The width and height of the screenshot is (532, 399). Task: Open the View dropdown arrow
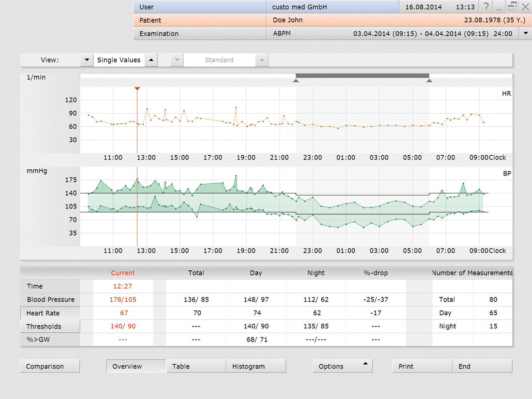click(x=87, y=60)
